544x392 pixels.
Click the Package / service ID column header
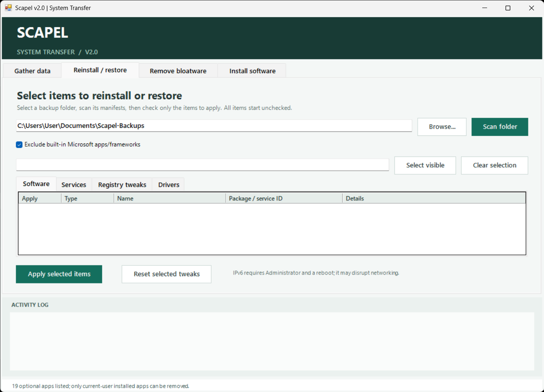[284, 198]
